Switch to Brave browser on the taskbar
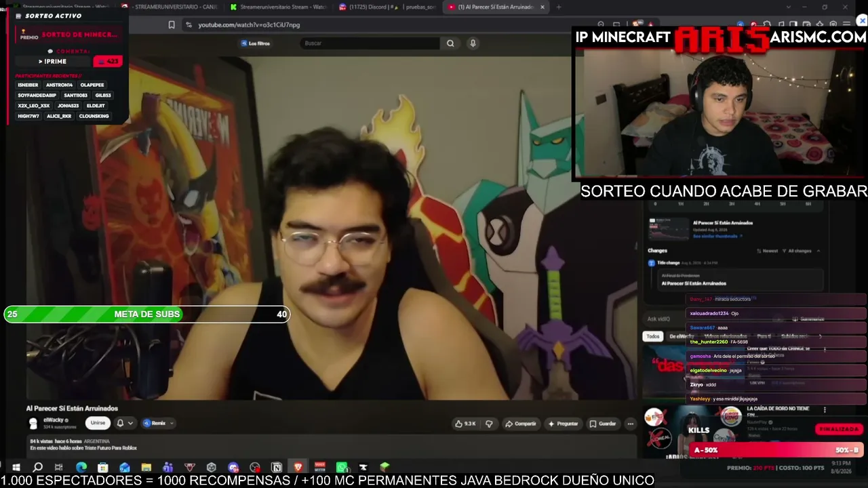868x488 pixels. pos(298,467)
